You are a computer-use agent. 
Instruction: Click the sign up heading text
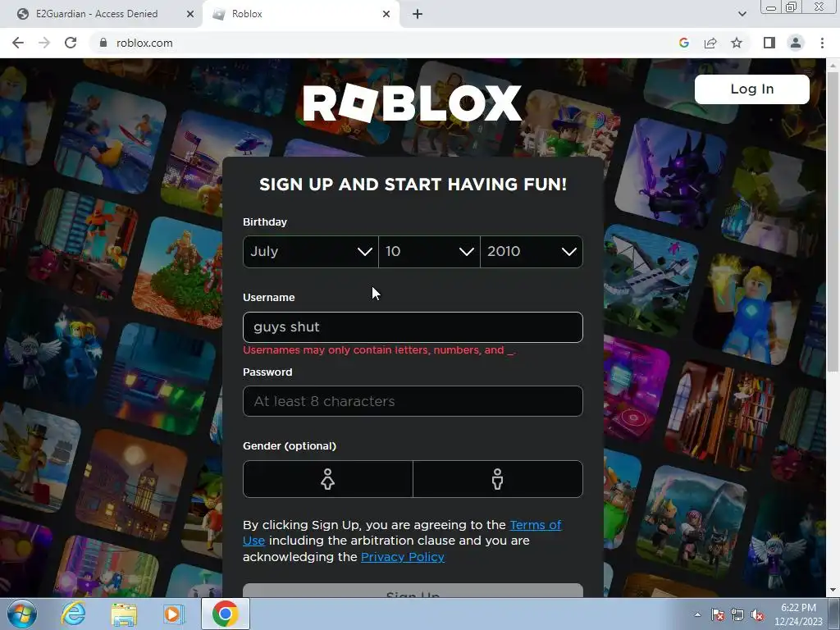click(x=413, y=185)
